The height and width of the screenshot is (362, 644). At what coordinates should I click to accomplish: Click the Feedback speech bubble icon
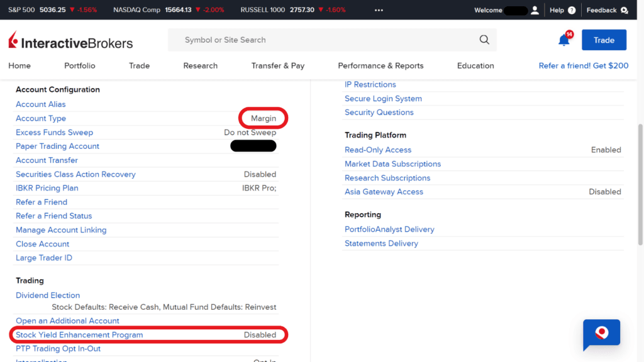624,10
